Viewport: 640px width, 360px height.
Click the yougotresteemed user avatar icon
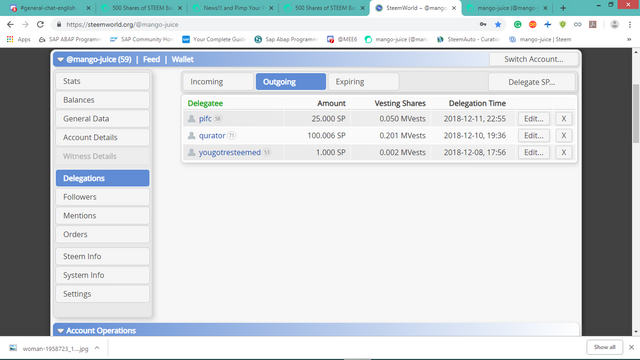tap(191, 152)
